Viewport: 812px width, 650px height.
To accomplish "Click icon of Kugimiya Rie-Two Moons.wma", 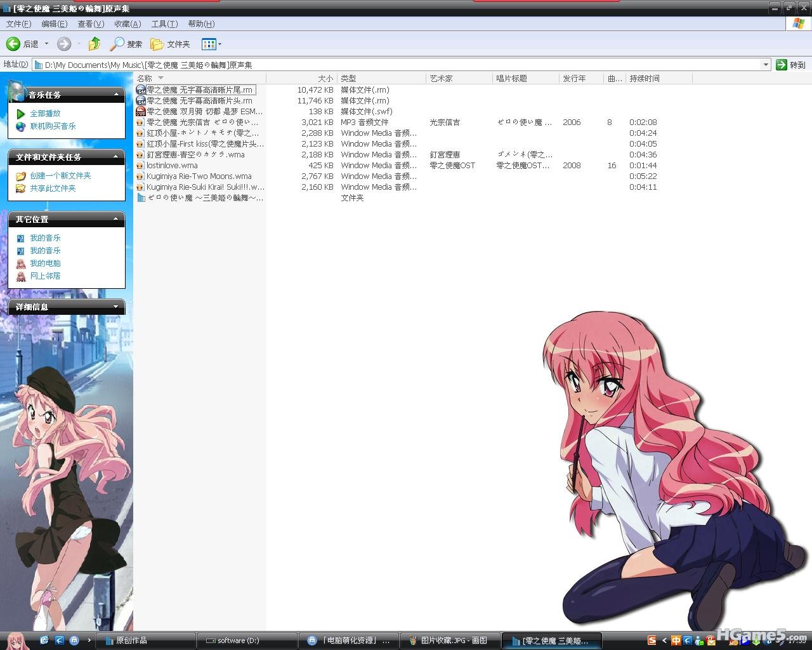I will point(141,176).
